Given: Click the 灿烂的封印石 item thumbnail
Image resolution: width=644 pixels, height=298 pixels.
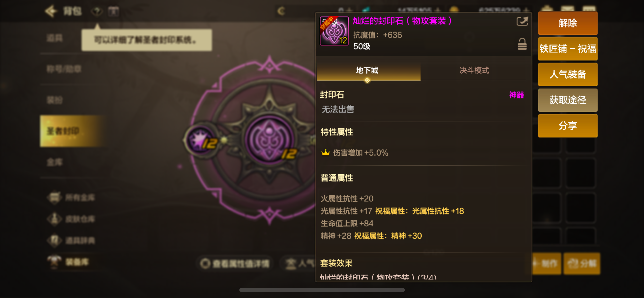Looking at the screenshot, I should (334, 31).
